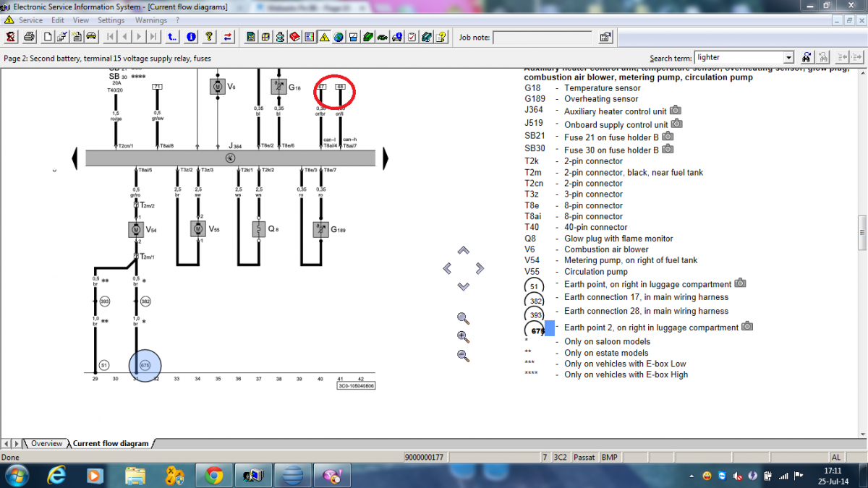Click the red-blue swap arrows icon
The image size is (868, 488).
pos(228,36)
